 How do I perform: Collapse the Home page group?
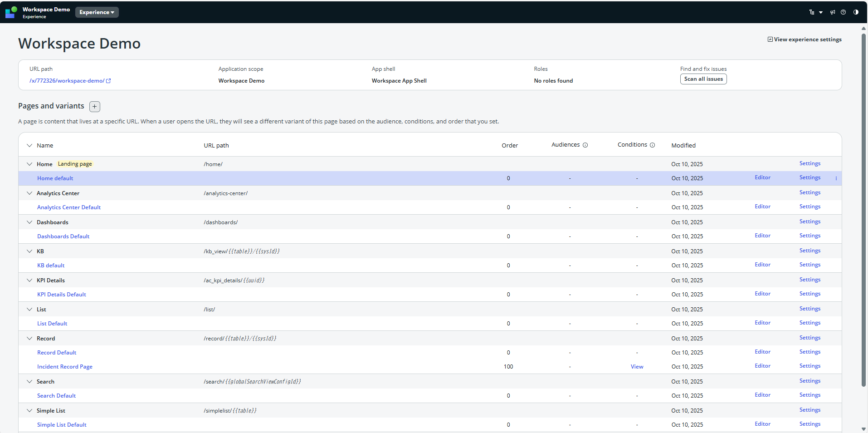click(x=29, y=164)
